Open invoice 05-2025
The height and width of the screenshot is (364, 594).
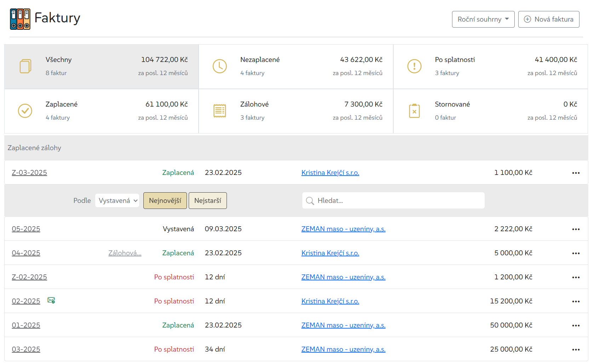[x=26, y=229]
